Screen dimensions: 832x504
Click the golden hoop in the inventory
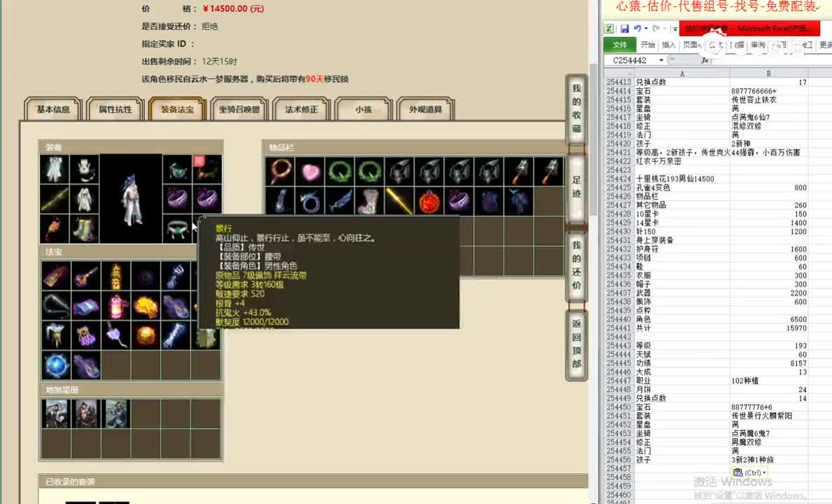click(279, 172)
